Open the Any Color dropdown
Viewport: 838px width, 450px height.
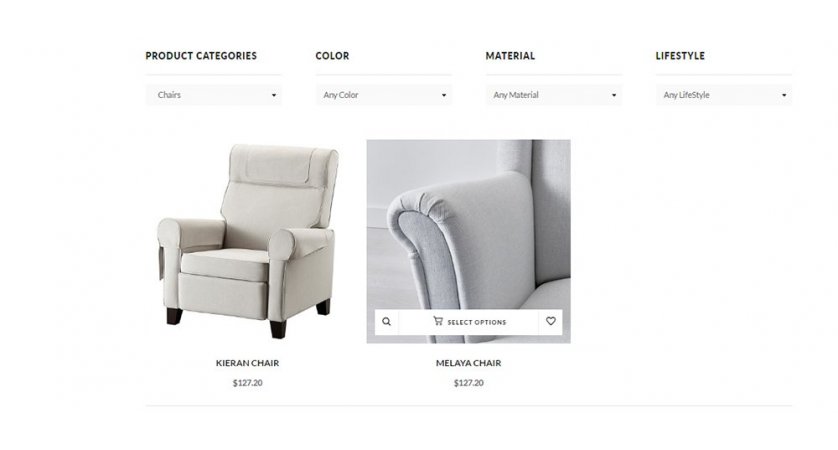click(x=384, y=95)
